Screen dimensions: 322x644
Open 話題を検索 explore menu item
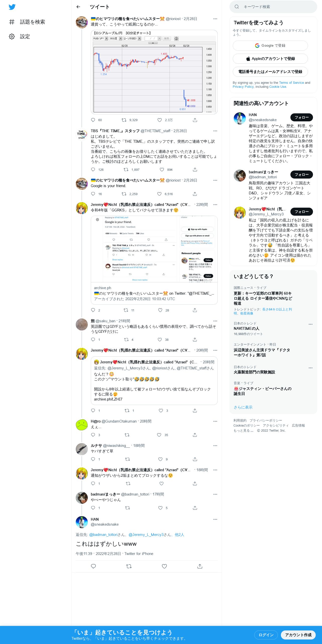pyautogui.click(x=27, y=22)
